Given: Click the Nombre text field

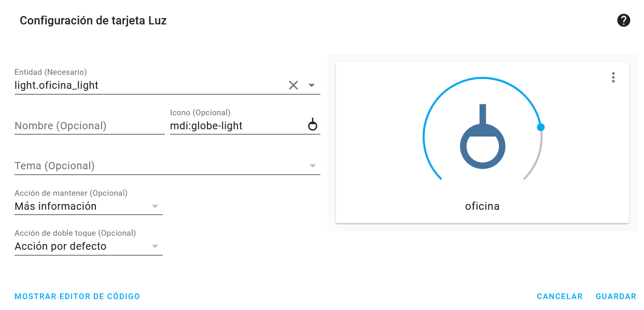Looking at the screenshot, I should click(x=90, y=126).
